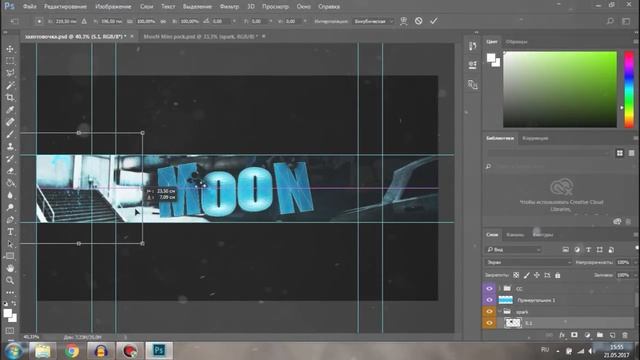640x360 pixels.
Task: Open the layer filter kind dropdown
Action: click(513, 249)
